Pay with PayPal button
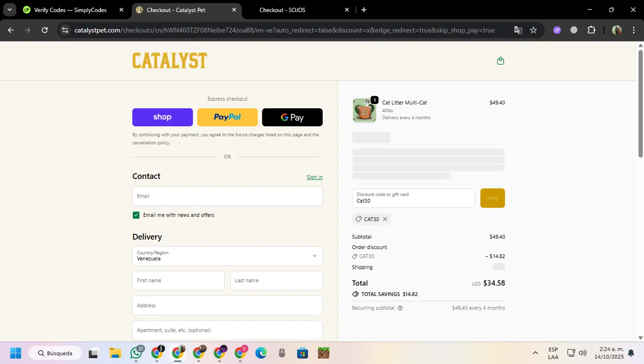 coord(228,117)
